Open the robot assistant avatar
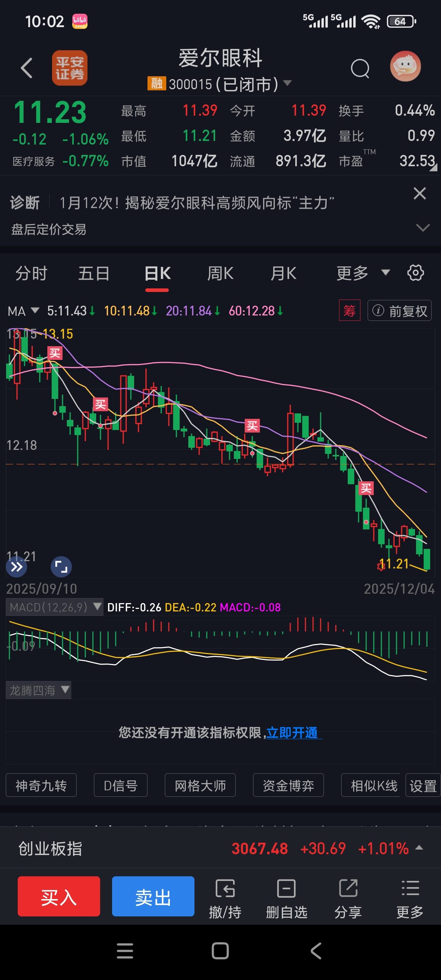Viewport: 441px width, 980px height. click(x=405, y=66)
